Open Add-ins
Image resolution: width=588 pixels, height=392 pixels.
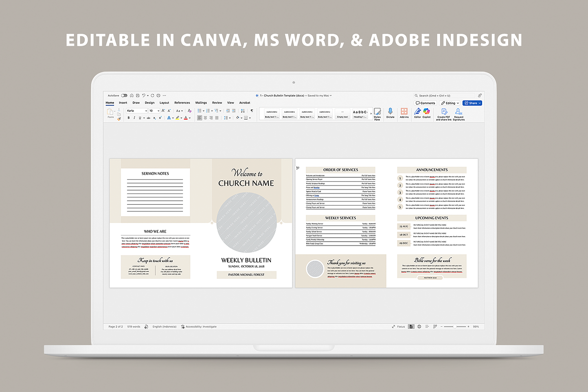coord(404,113)
